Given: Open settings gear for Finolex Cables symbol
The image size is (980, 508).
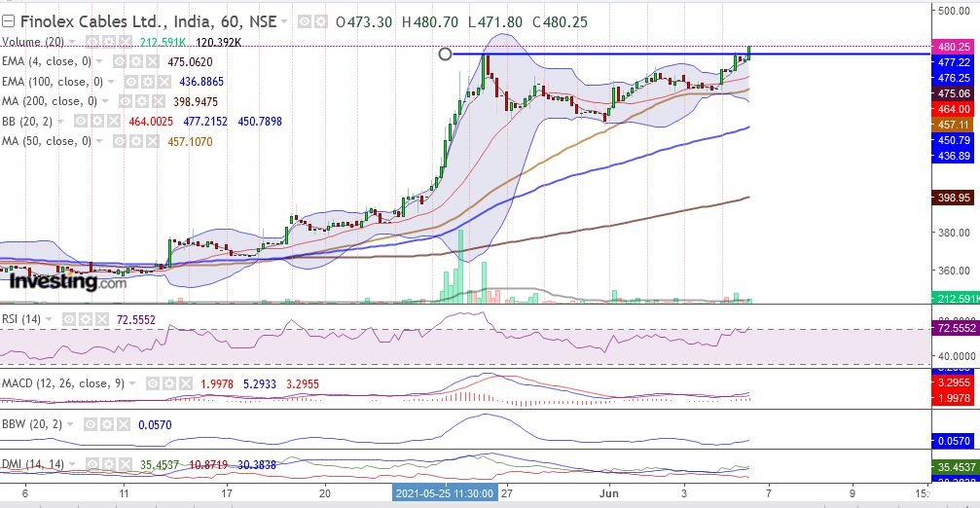Looking at the screenshot, I should coord(320,22).
